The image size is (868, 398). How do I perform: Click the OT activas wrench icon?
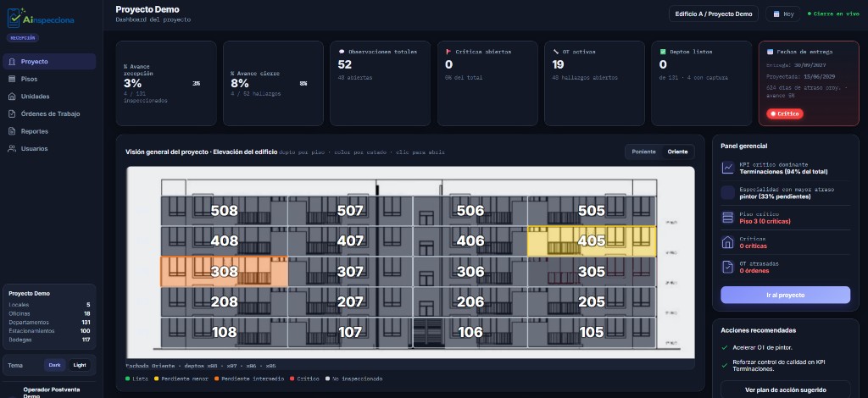[556, 52]
